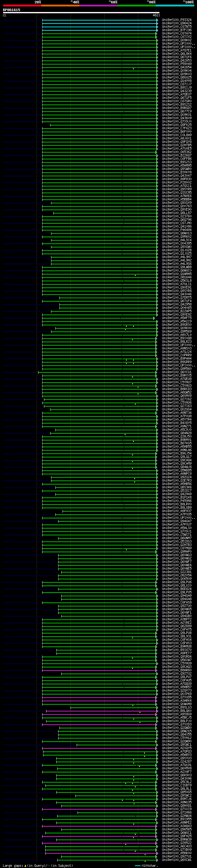Select label UniRef100_P46484
Viewport: 197px width, 868px height.
coord(177,230)
